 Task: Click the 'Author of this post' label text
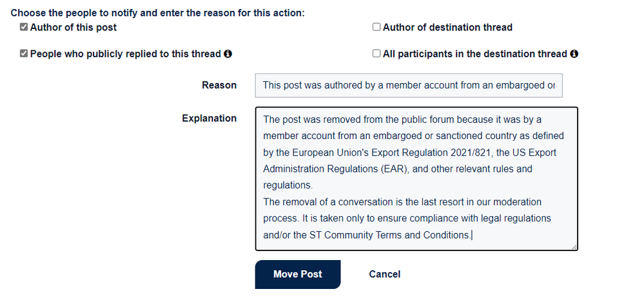pyautogui.click(x=73, y=28)
